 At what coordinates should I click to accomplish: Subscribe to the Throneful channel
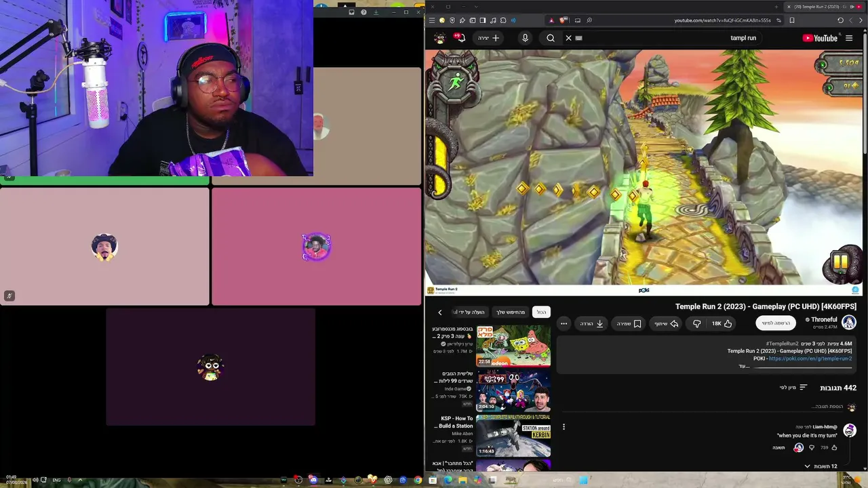point(776,323)
